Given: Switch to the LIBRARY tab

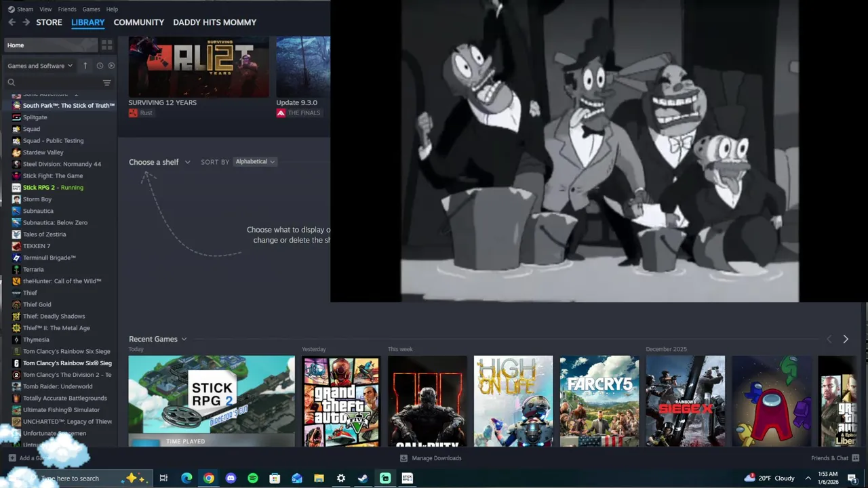Looking at the screenshot, I should (x=88, y=22).
